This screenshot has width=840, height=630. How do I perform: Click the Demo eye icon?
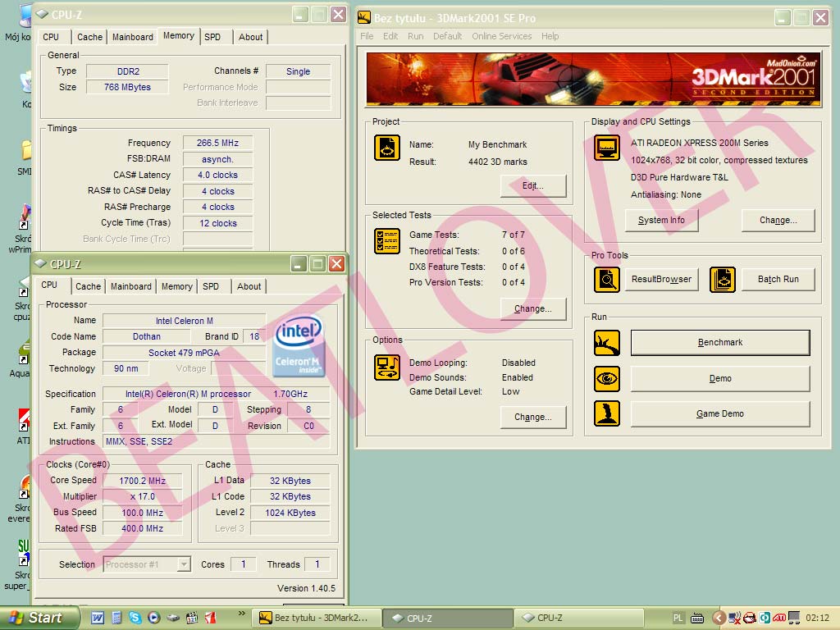click(606, 379)
